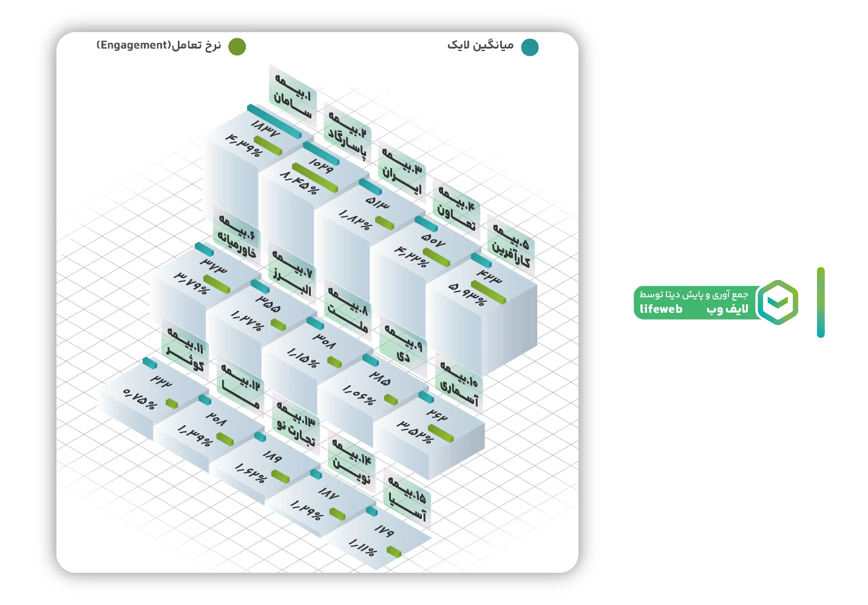Click the green Engagement rate legend circle
868x605 pixels.
pyautogui.click(x=237, y=47)
